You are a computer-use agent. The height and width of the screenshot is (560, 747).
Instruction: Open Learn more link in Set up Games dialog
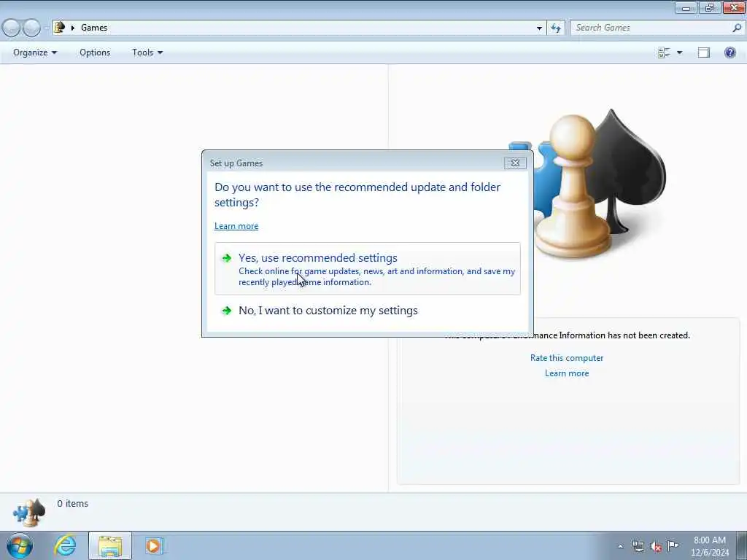236,226
